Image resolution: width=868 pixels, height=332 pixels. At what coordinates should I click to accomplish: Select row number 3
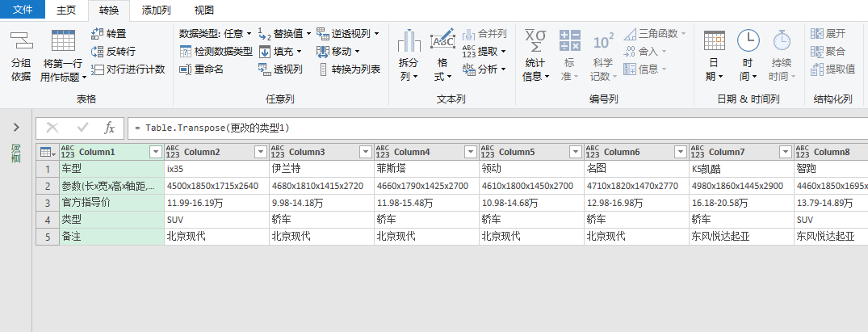click(48, 203)
